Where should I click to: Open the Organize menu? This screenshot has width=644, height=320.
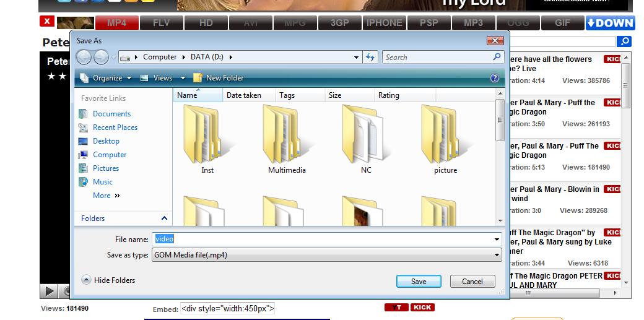[x=105, y=77]
